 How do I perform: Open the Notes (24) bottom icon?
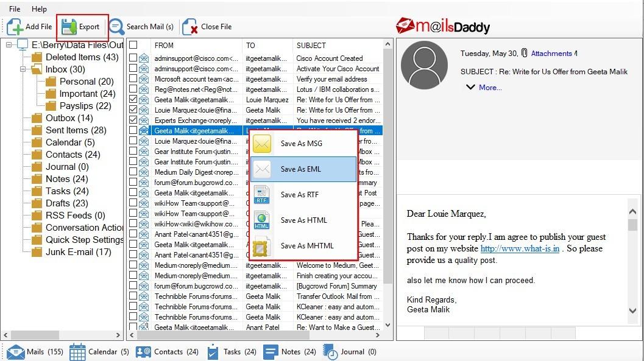(271, 352)
